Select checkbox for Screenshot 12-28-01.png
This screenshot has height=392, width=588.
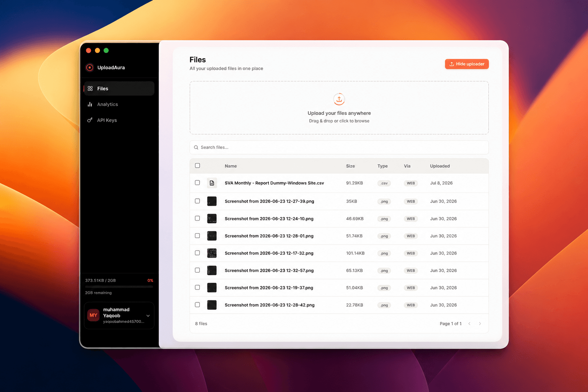click(198, 235)
